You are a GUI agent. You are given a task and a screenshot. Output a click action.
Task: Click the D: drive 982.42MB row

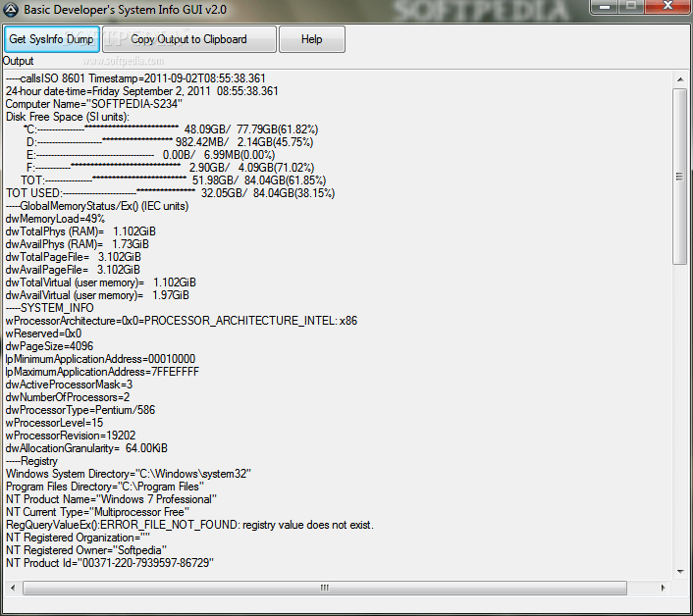coord(170,142)
